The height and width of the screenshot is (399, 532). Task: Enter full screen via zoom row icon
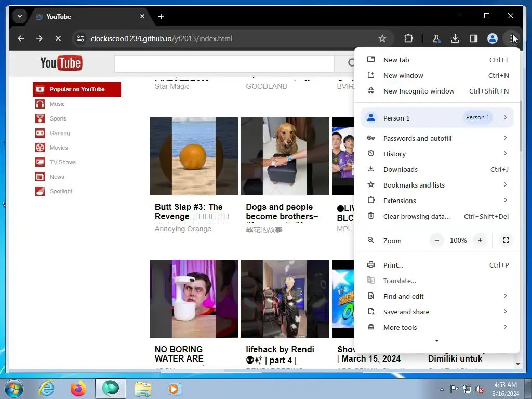pyautogui.click(x=506, y=240)
